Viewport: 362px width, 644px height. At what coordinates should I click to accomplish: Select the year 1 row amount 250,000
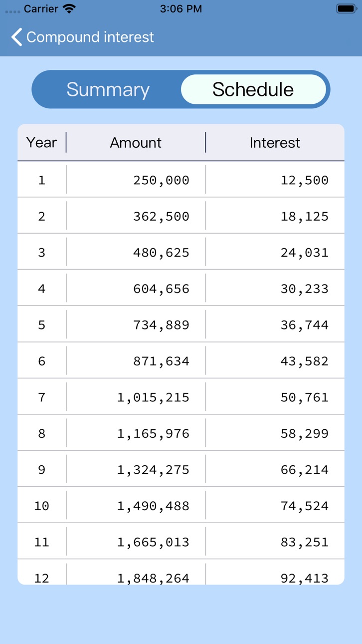point(161,180)
